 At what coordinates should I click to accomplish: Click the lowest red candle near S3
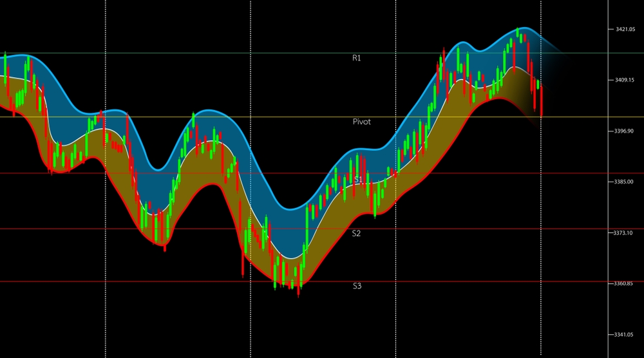click(x=298, y=286)
